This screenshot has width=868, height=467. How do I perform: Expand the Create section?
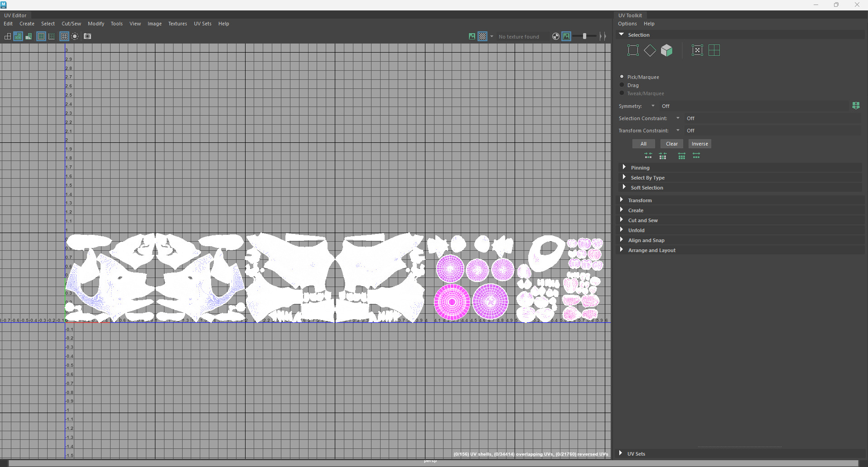[740, 210]
